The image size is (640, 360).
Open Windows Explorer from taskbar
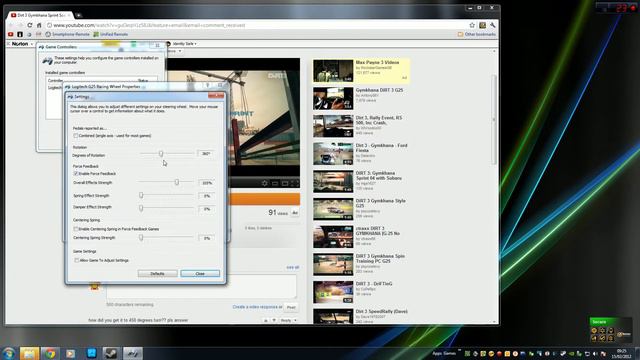tap(29, 353)
